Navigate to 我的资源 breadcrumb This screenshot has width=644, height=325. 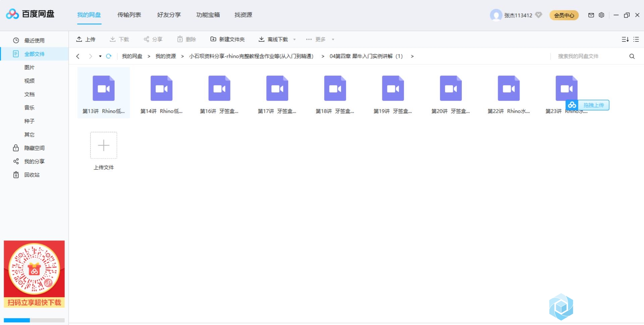(x=166, y=56)
